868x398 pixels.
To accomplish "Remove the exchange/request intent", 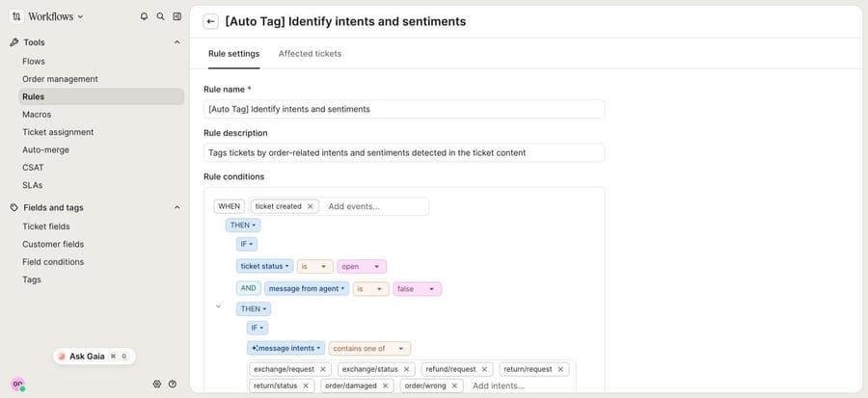I will 323,369.
